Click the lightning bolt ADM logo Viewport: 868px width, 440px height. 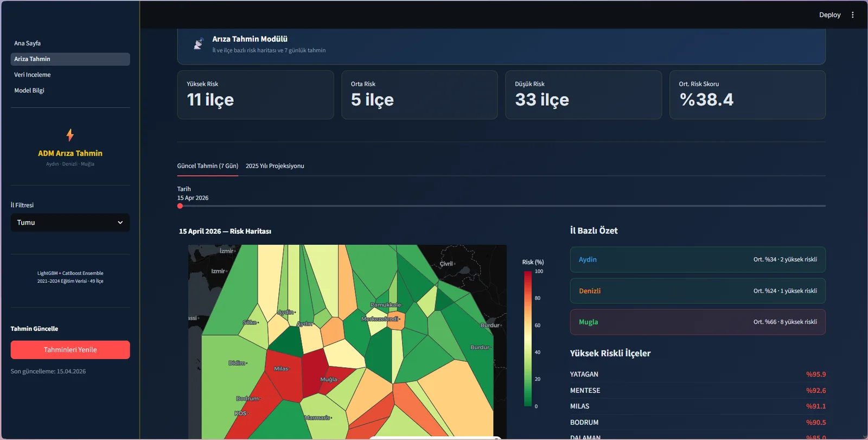70,135
